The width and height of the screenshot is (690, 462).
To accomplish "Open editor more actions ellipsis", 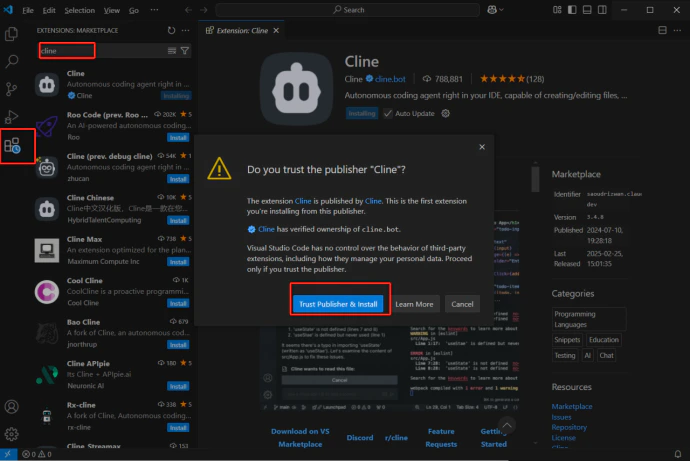I will click(677, 30).
